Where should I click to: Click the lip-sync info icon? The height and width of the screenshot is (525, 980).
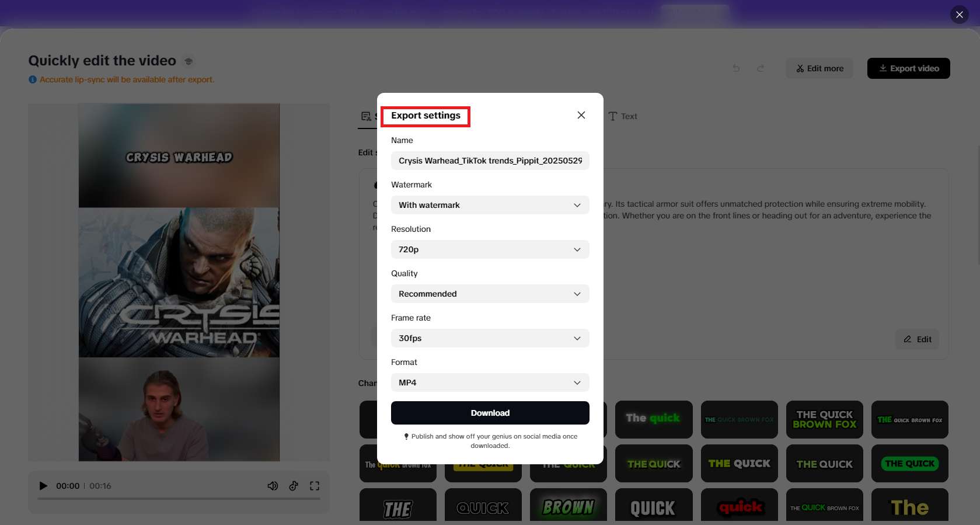point(33,79)
